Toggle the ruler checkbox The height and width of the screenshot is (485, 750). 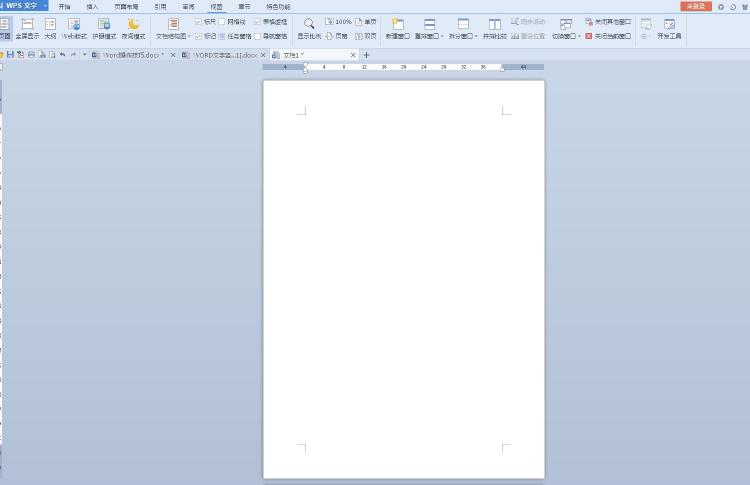click(199, 21)
